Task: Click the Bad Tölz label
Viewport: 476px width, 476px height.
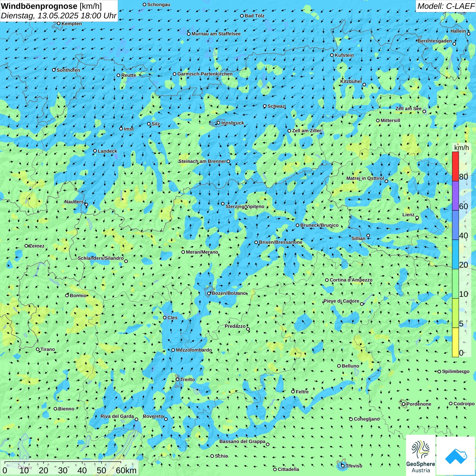Action: [254, 16]
